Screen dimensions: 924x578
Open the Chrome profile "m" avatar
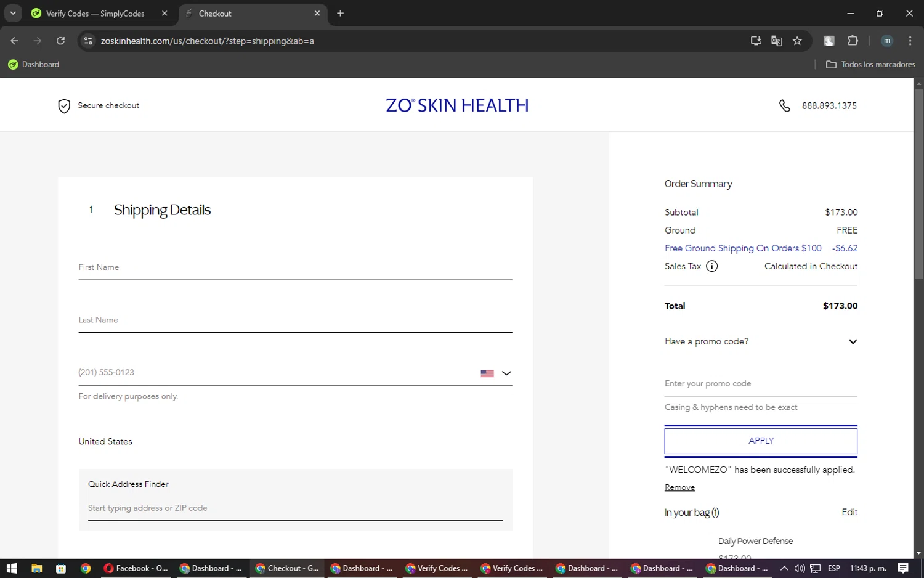pos(887,41)
